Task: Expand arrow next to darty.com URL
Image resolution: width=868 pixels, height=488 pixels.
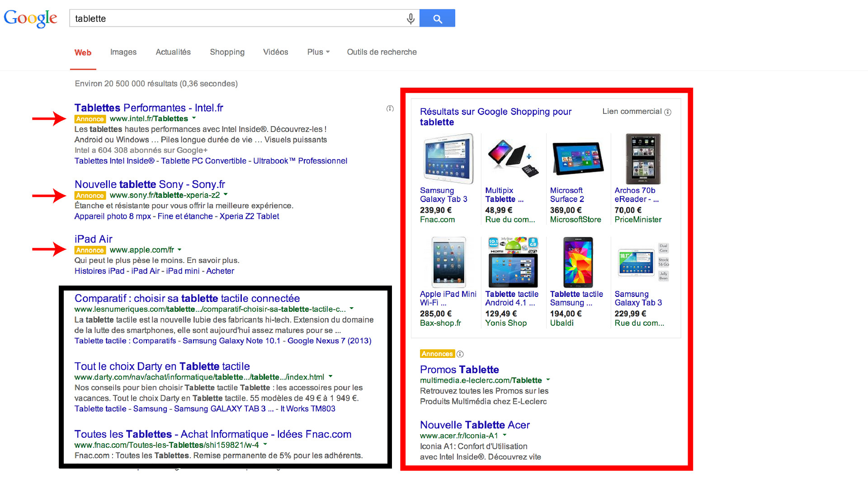Action: pyautogui.click(x=330, y=377)
